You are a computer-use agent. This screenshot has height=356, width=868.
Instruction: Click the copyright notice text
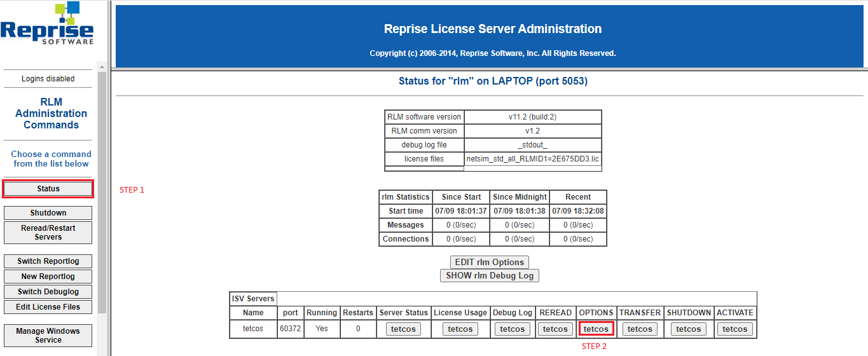[493, 53]
